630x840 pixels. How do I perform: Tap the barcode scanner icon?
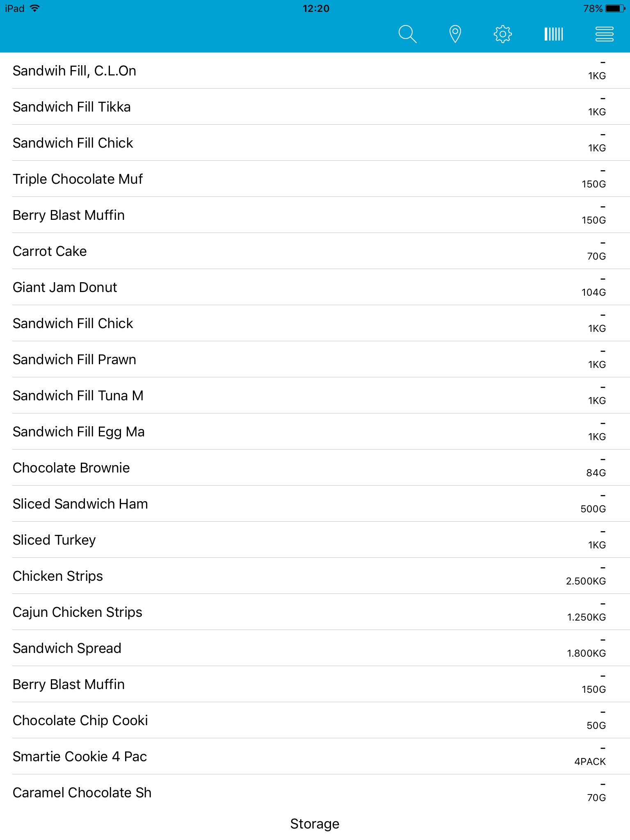[553, 34]
